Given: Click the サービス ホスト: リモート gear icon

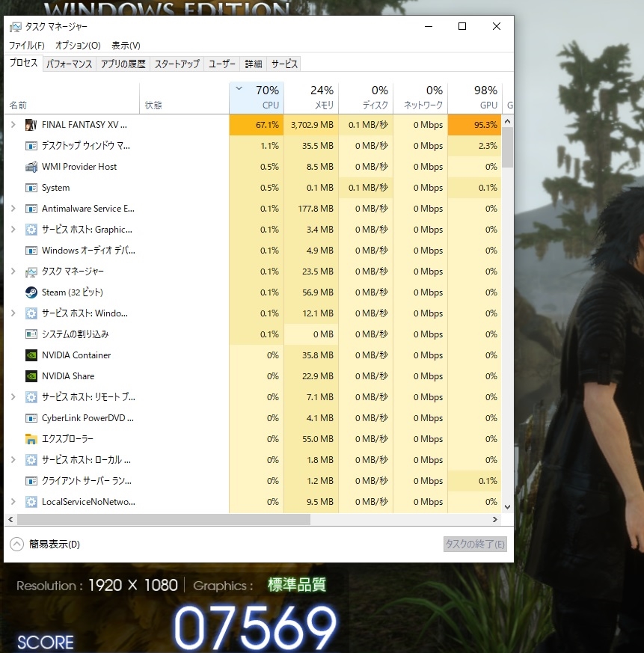Looking at the screenshot, I should click(x=31, y=397).
